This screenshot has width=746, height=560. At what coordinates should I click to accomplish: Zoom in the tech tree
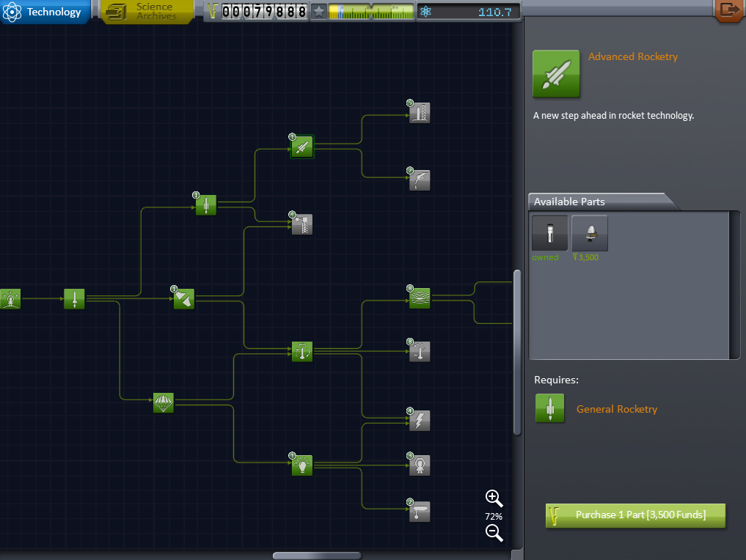coord(494,498)
